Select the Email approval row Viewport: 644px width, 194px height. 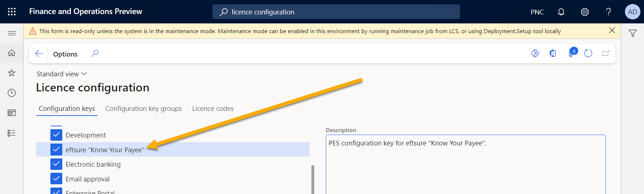[x=173, y=179]
